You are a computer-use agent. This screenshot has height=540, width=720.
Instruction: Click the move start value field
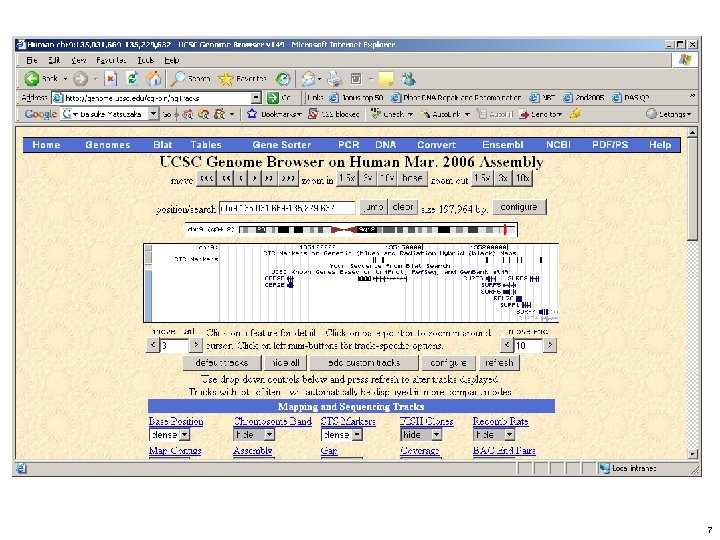[174, 345]
